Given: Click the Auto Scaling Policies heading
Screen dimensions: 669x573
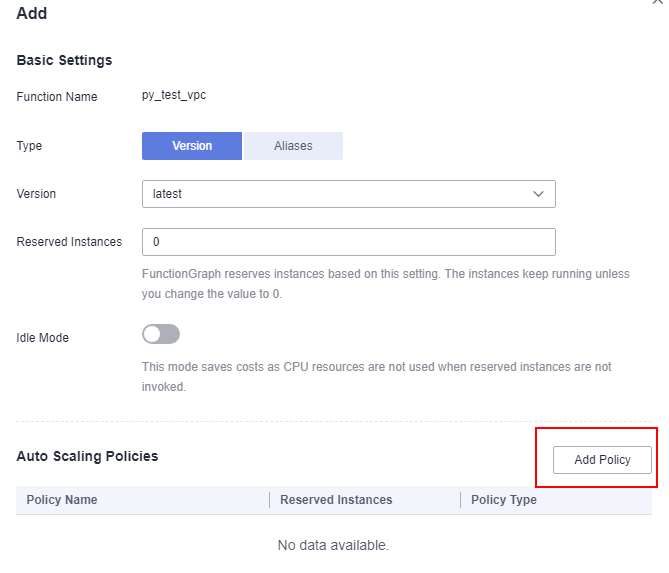Looking at the screenshot, I should pyautogui.click(x=87, y=456).
